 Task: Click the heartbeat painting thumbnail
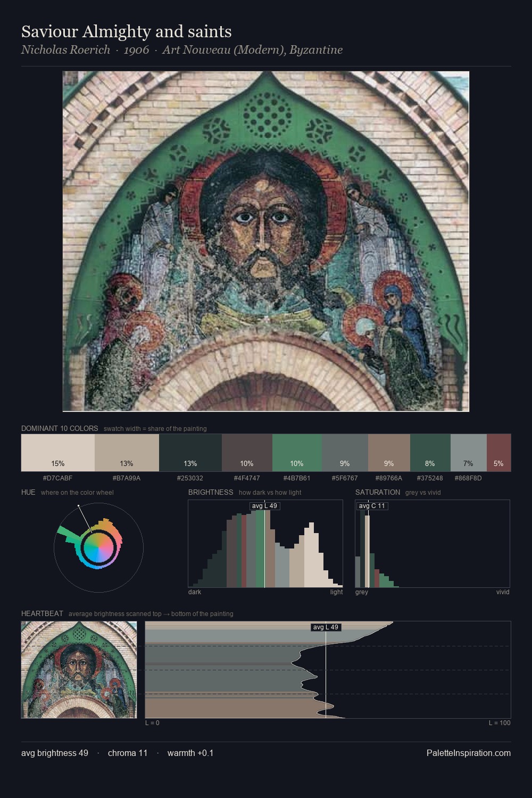click(x=79, y=670)
